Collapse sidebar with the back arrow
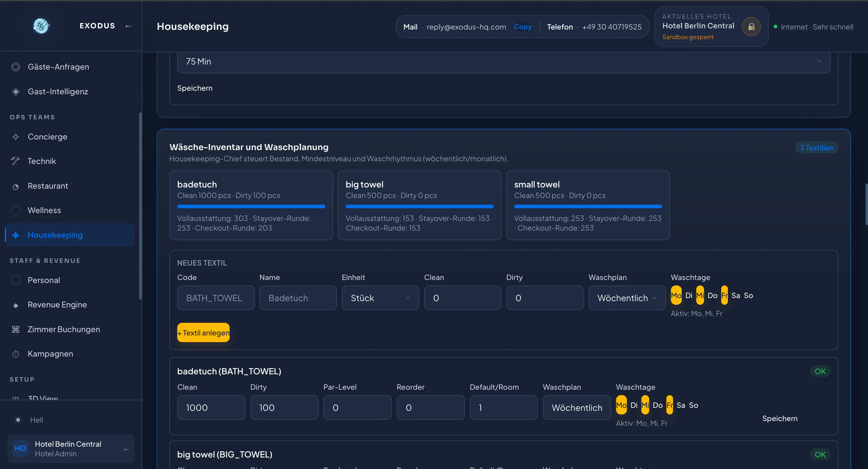Screen dimensions: 868x469 pyautogui.click(x=128, y=26)
